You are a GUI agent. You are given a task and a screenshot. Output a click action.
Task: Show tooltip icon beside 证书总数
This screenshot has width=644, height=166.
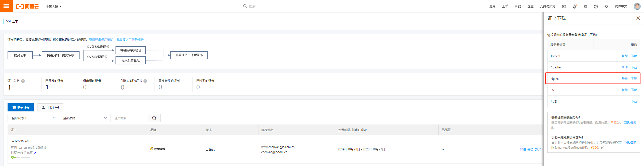[x=23, y=81]
